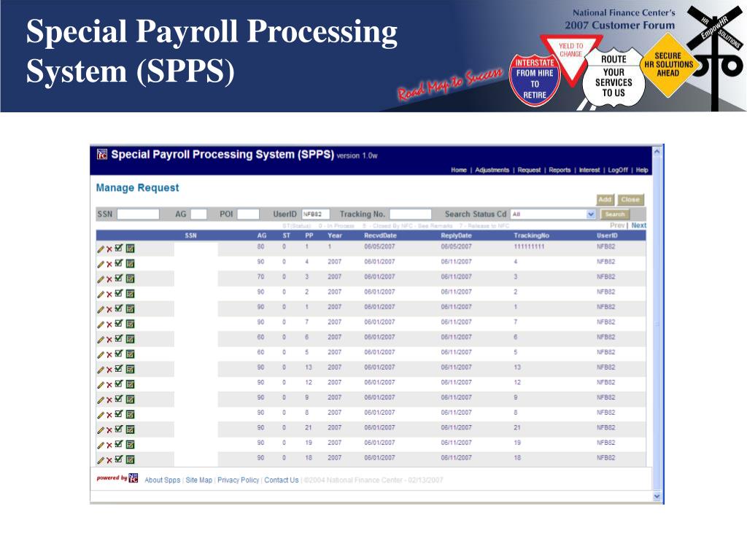Click the red X in the PP 2 row
This screenshot has height=560, width=747.
[x=109, y=295]
